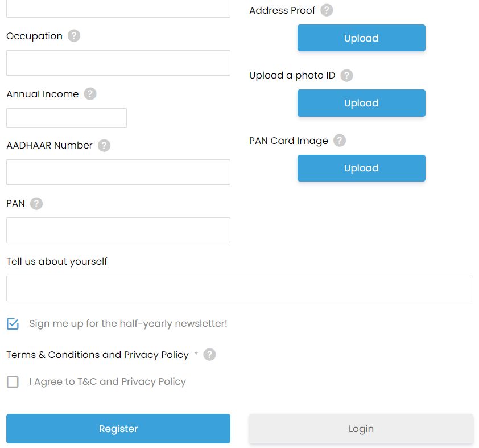Show help for the PAN field

pyautogui.click(x=36, y=204)
